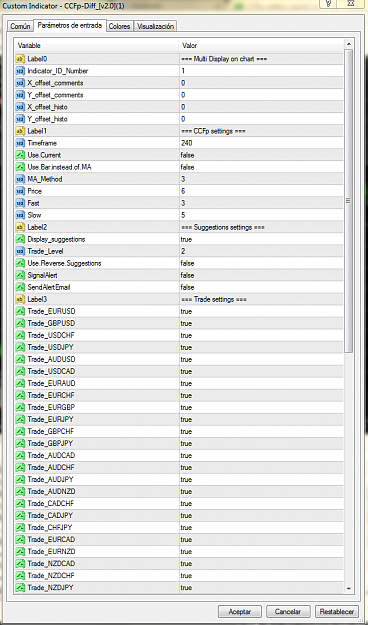Click the Trade_GBPUSD boolean icon
The width and height of the screenshot is (368, 625).
20,323
